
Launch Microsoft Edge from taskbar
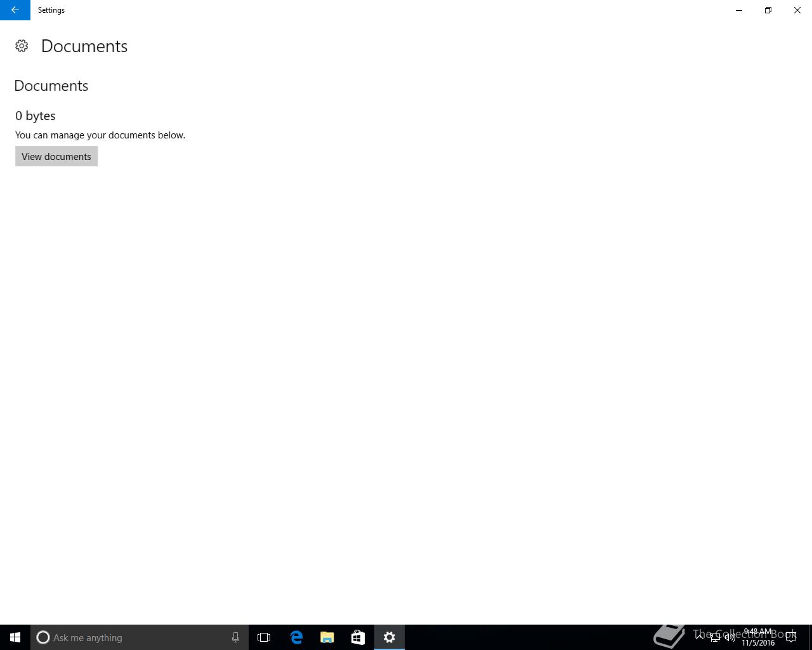pos(296,637)
